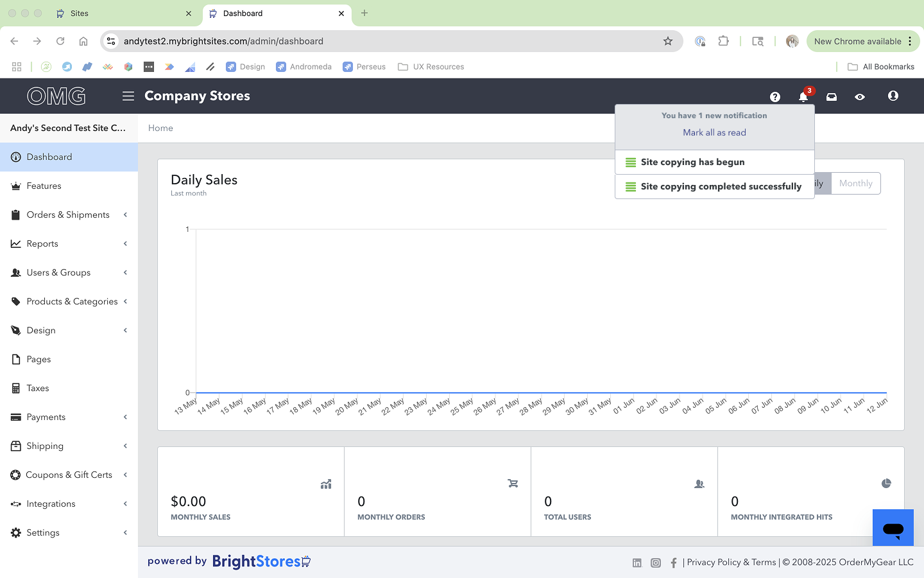924x578 pixels.
Task: Open the blue chat widget button
Action: click(x=893, y=528)
